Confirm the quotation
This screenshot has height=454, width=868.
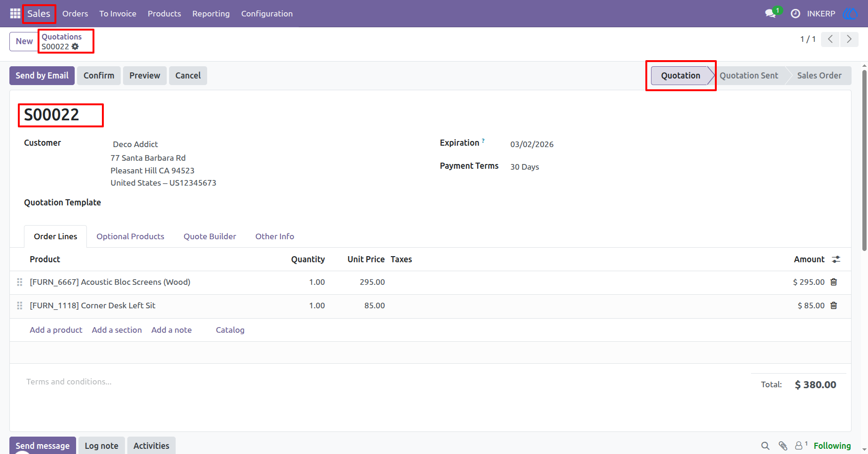point(99,76)
